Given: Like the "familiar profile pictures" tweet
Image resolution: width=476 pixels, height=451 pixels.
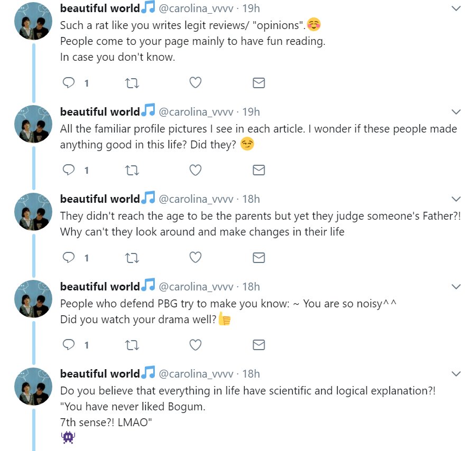Looking at the screenshot, I should pyautogui.click(x=195, y=170).
